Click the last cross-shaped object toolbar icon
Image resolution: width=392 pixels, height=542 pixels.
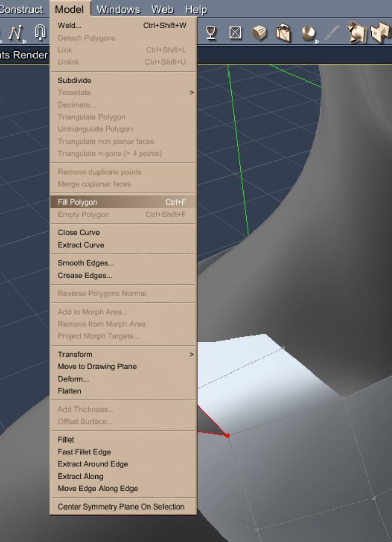(x=380, y=33)
